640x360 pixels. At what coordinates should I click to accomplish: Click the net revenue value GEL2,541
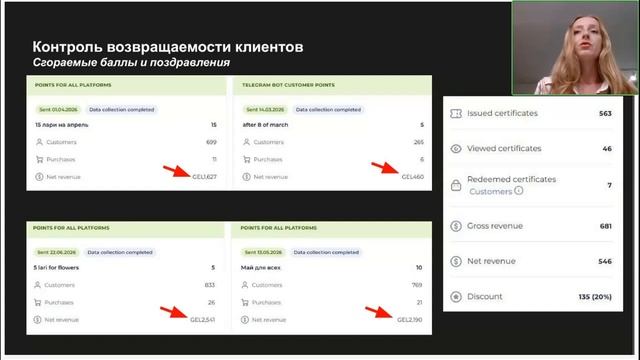click(x=202, y=320)
